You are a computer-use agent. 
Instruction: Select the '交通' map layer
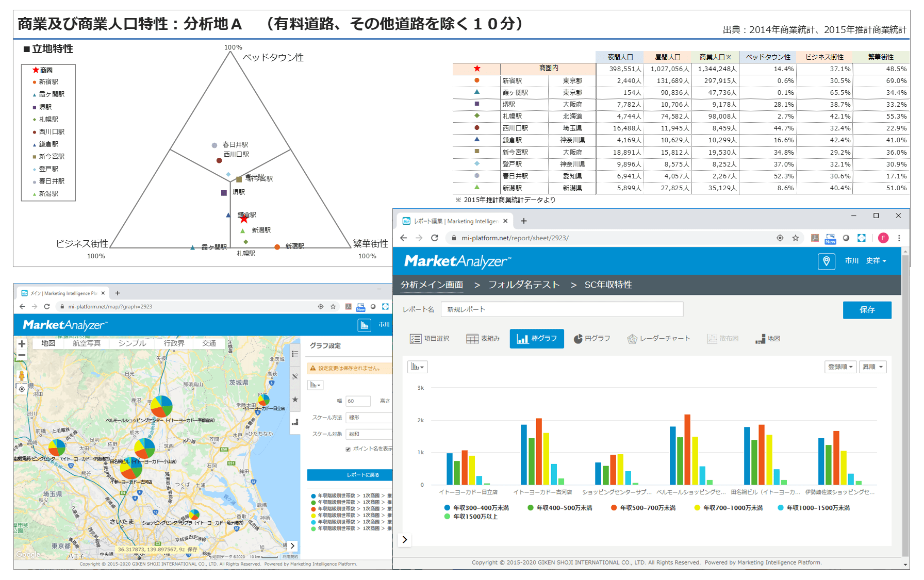tap(209, 343)
